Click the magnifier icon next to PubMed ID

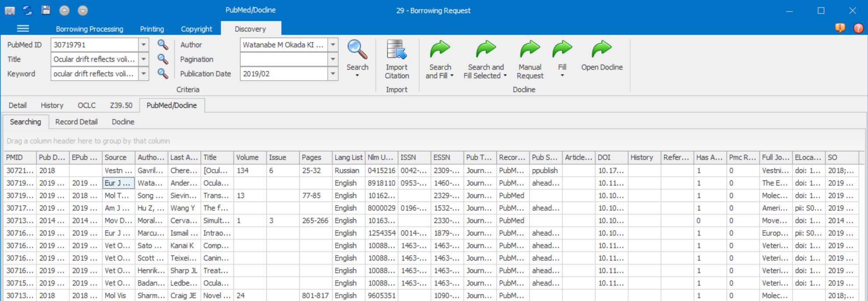(163, 45)
